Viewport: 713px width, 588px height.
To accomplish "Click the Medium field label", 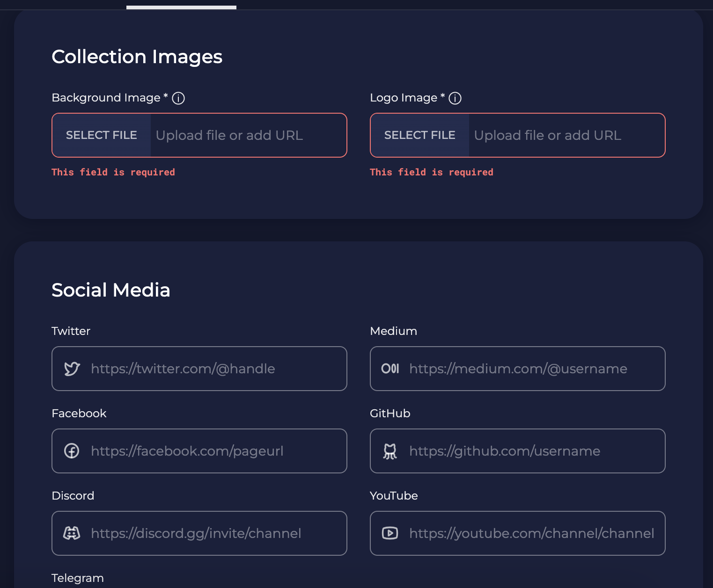I will 393,331.
